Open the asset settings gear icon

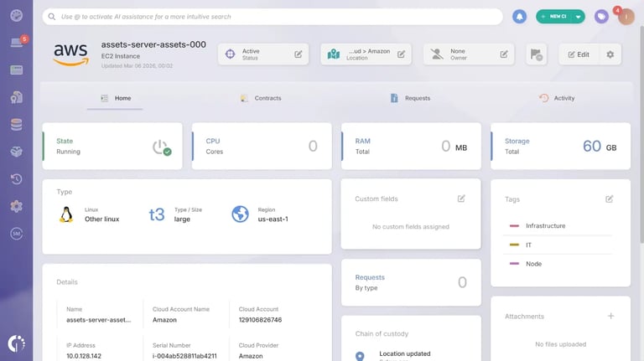pyautogui.click(x=610, y=54)
